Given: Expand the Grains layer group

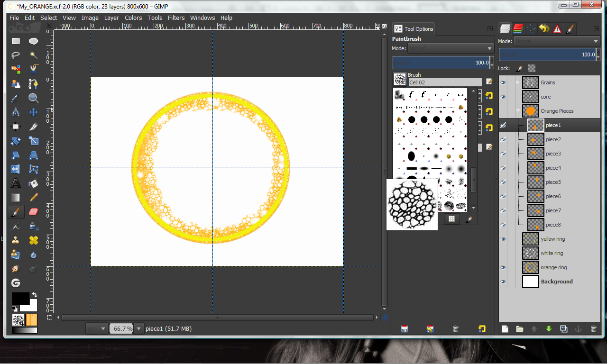Looking at the screenshot, I should pos(518,82).
